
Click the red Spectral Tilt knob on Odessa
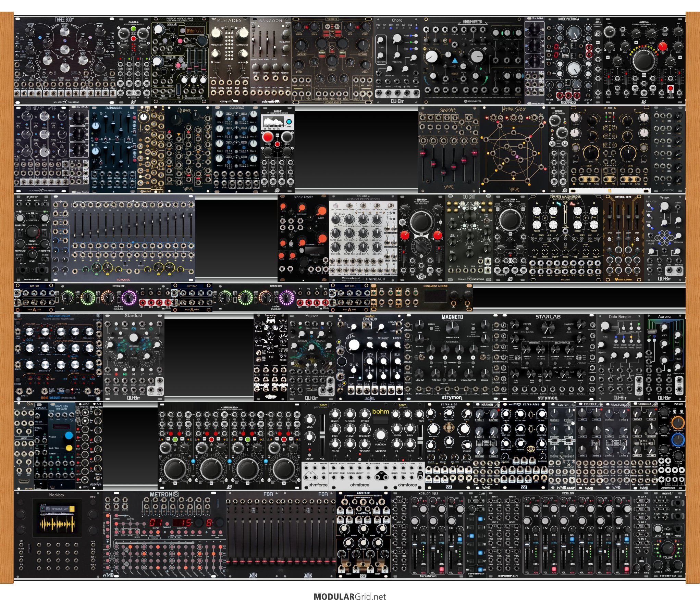[x=662, y=46]
